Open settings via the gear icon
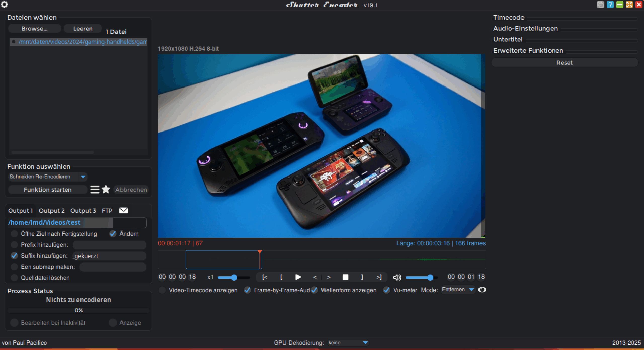This screenshot has height=350, width=644. 4,4
